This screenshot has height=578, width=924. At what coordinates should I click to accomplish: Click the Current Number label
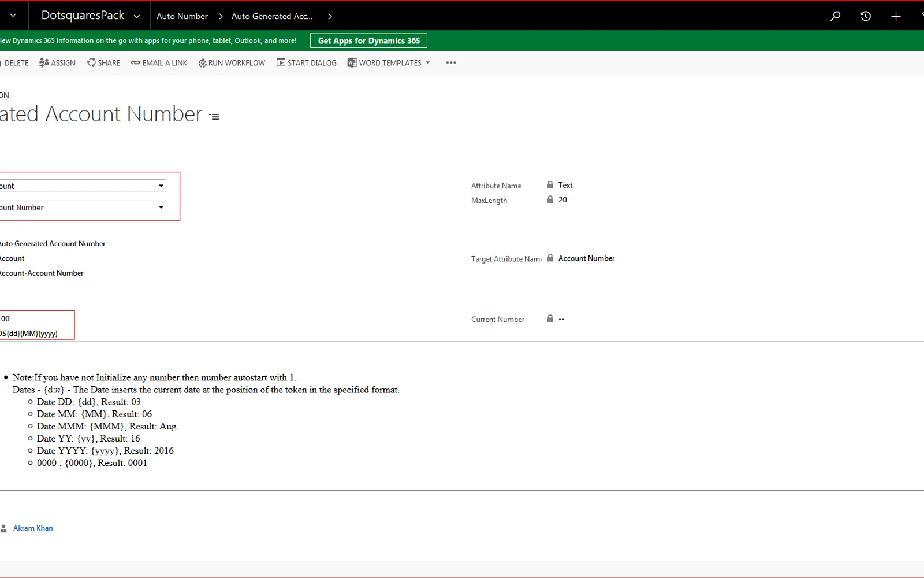click(x=498, y=319)
